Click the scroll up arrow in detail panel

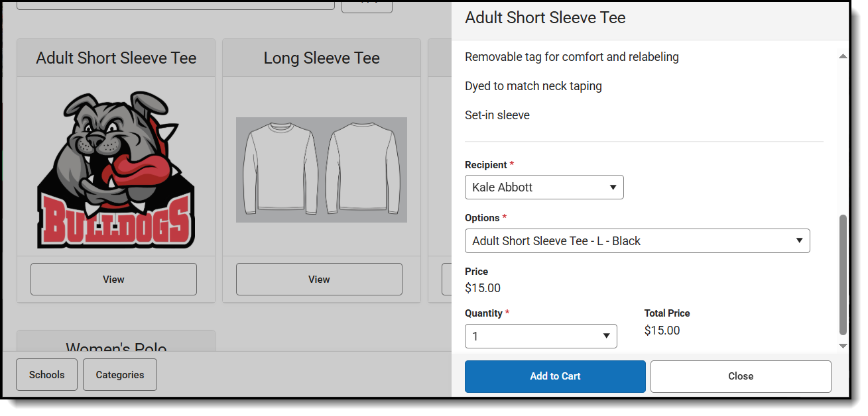pos(843,57)
